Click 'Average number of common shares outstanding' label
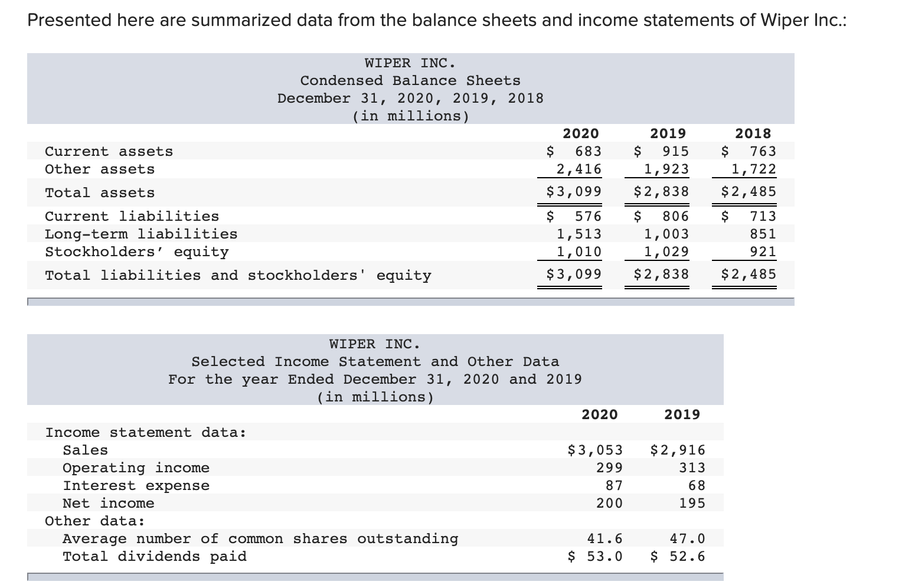 (260, 539)
